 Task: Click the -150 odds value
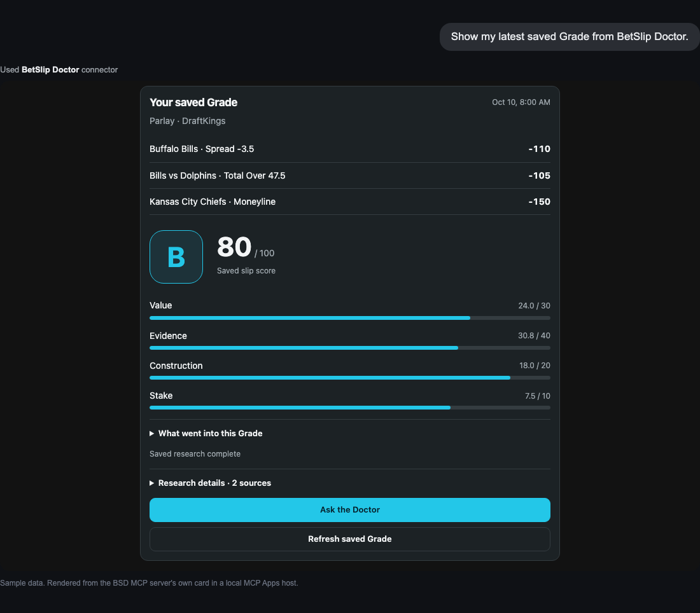539,202
